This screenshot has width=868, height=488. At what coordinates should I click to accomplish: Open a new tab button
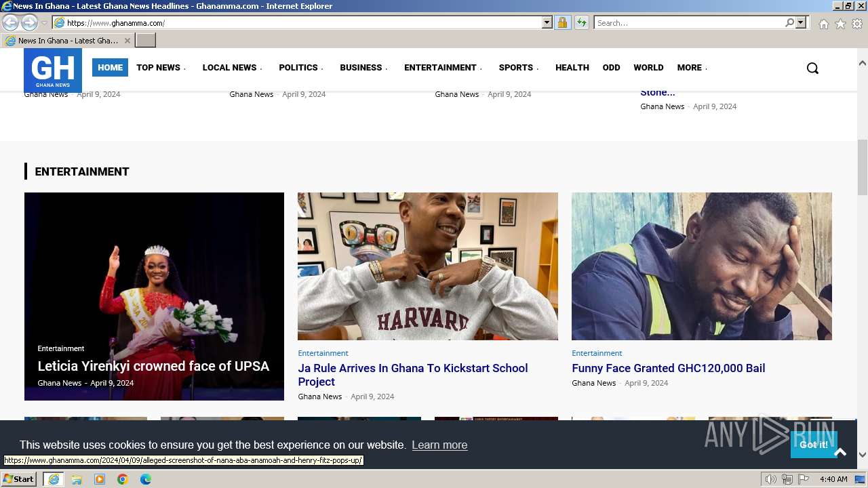click(x=146, y=41)
